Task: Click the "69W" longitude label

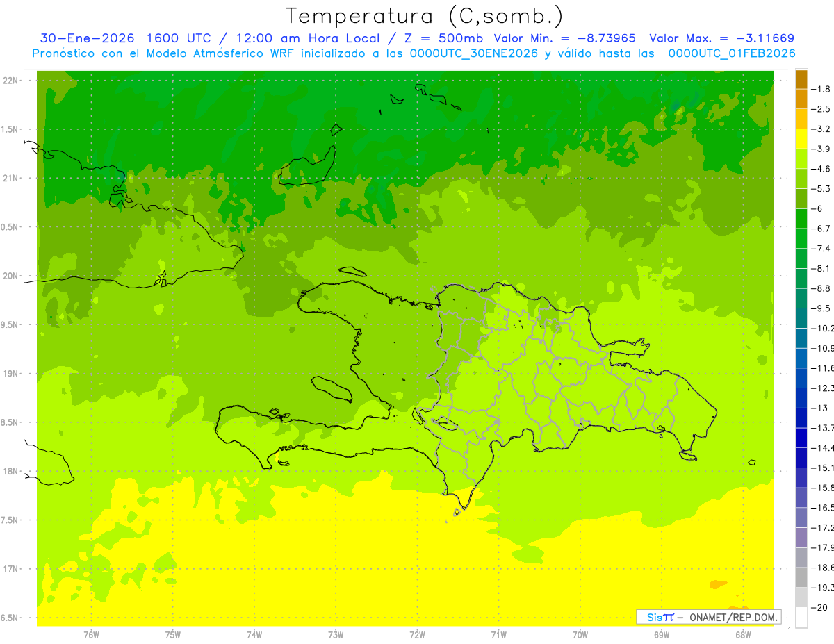Action: 662,635
